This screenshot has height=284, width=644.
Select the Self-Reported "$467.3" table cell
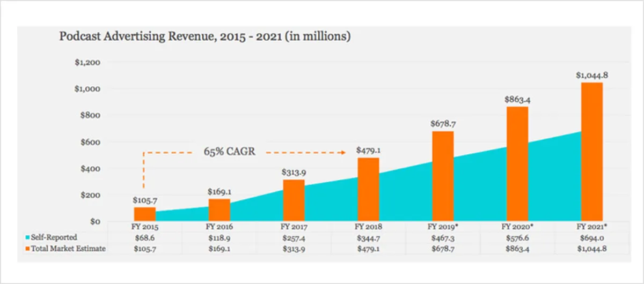[x=443, y=237]
